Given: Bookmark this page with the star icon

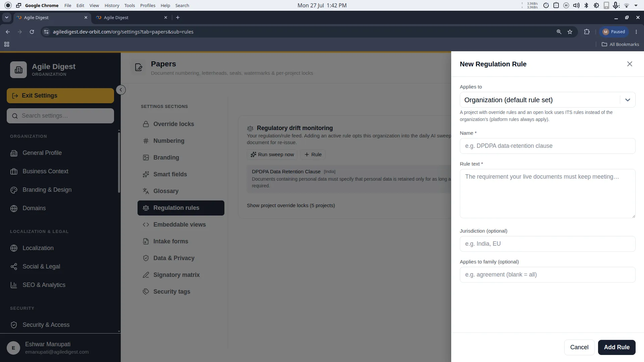Looking at the screenshot, I should 570,32.
